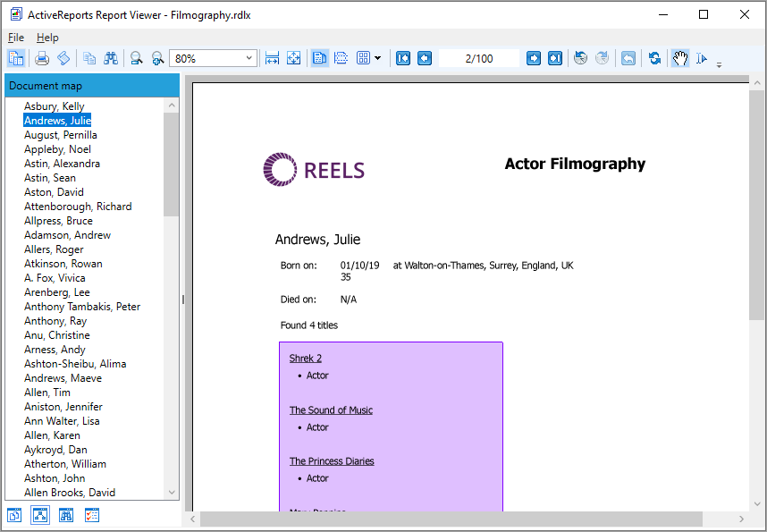Go to the last page
767x532 pixels.
tap(555, 58)
